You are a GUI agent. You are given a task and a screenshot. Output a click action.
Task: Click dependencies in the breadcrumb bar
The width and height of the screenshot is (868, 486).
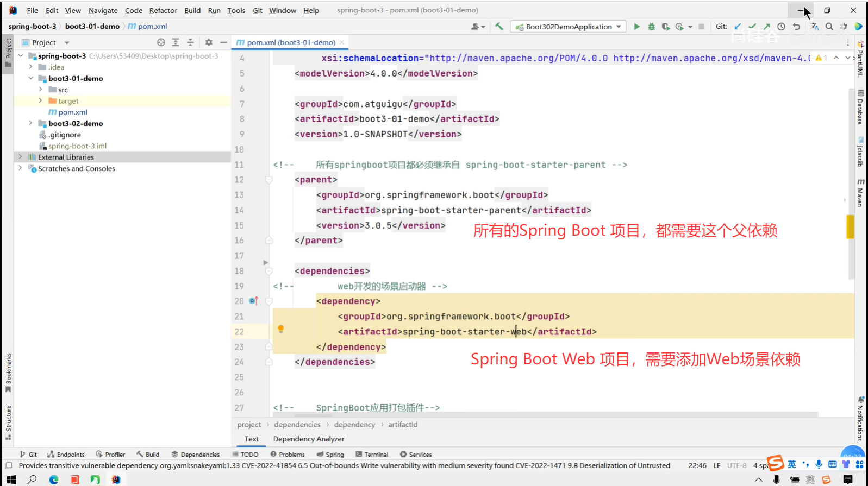tap(297, 425)
